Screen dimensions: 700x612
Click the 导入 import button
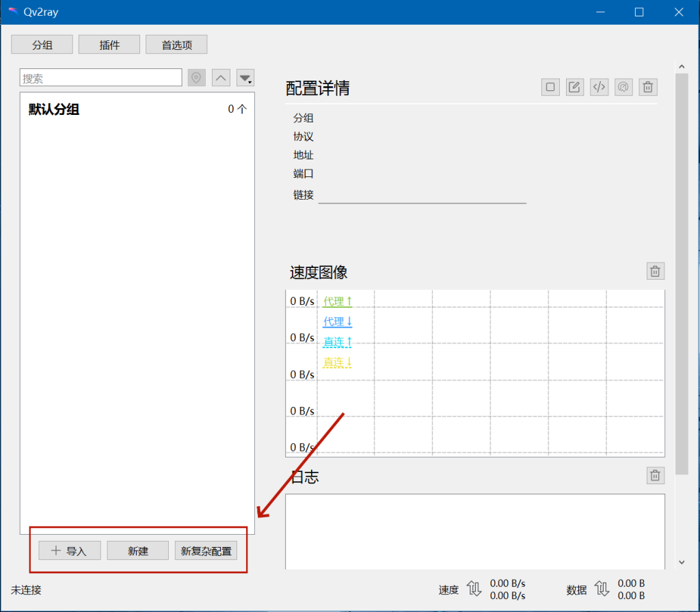click(x=70, y=551)
